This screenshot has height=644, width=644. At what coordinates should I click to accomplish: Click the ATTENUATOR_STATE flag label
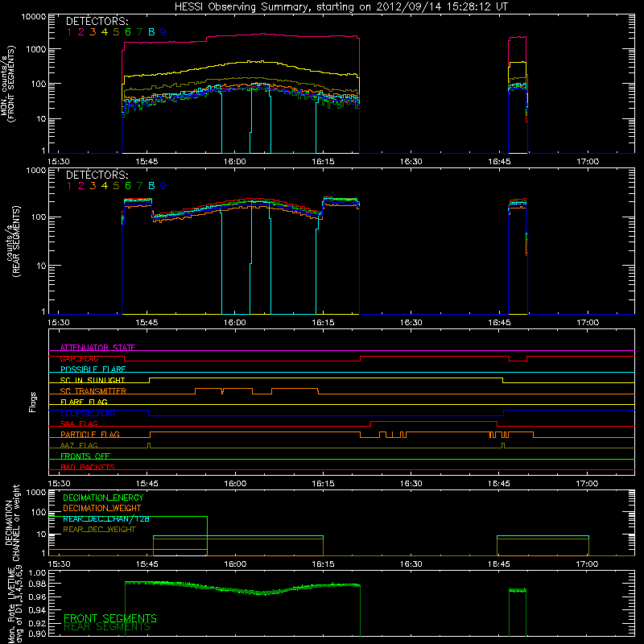97,348
